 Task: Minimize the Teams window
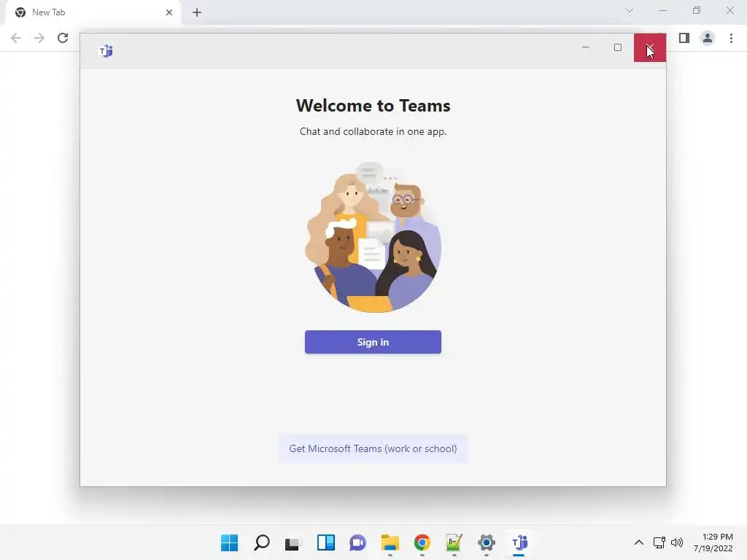tap(586, 47)
